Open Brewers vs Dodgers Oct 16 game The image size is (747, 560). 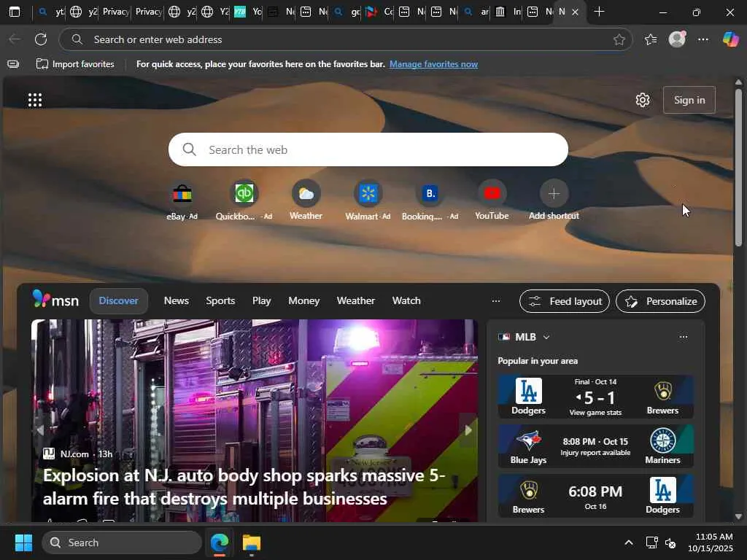[x=595, y=496]
